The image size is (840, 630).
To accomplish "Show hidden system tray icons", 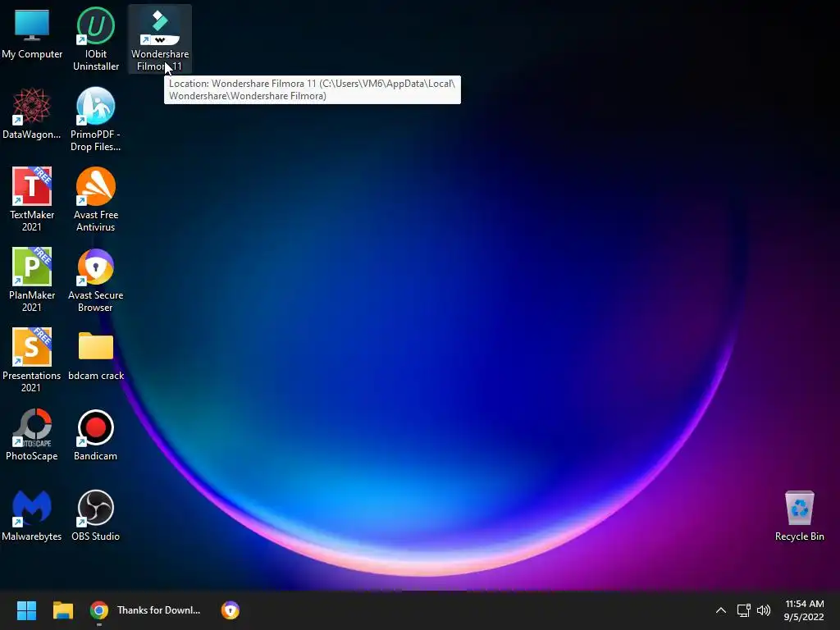I will pyautogui.click(x=721, y=610).
